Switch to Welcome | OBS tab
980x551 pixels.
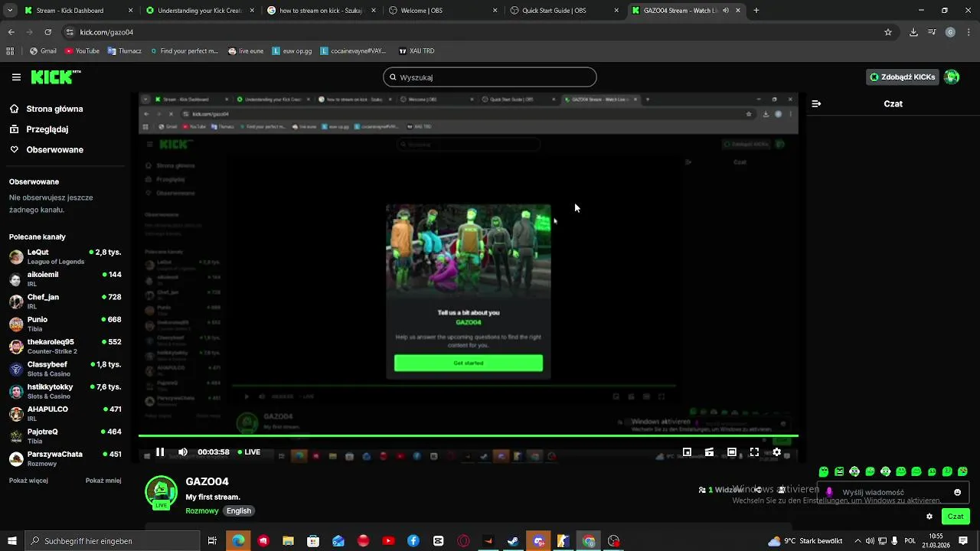tap(444, 11)
